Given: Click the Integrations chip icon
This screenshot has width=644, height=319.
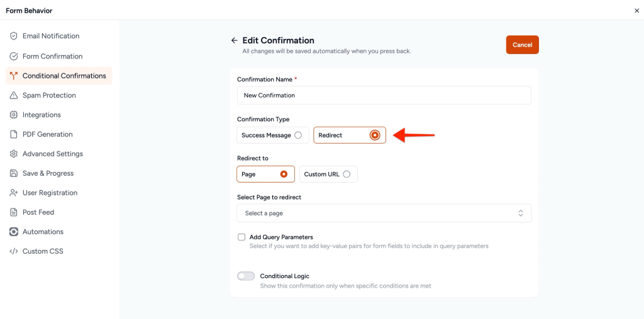Looking at the screenshot, I should pyautogui.click(x=14, y=115).
